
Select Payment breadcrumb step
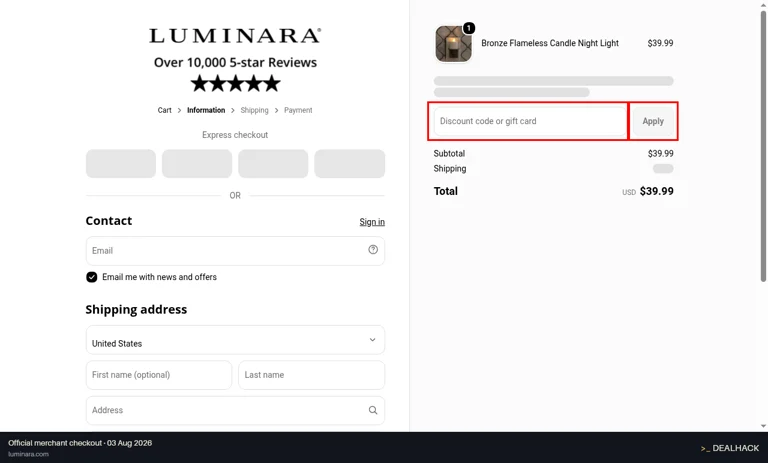pos(298,110)
